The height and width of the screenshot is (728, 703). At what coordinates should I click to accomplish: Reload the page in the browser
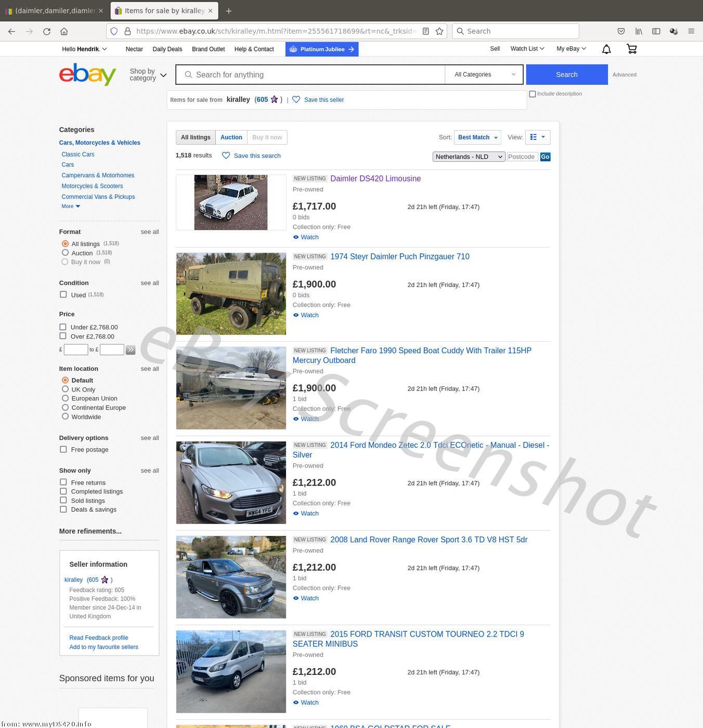pyautogui.click(x=47, y=31)
